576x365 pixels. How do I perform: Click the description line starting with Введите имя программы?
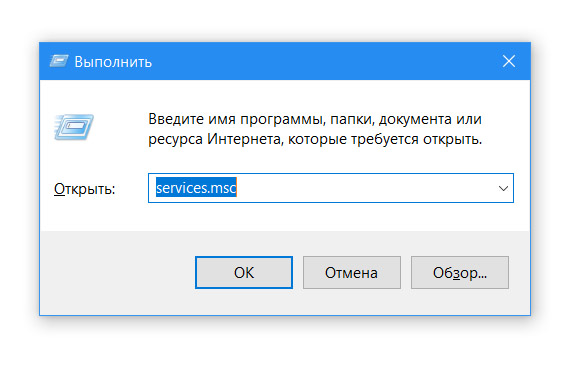coord(315,119)
